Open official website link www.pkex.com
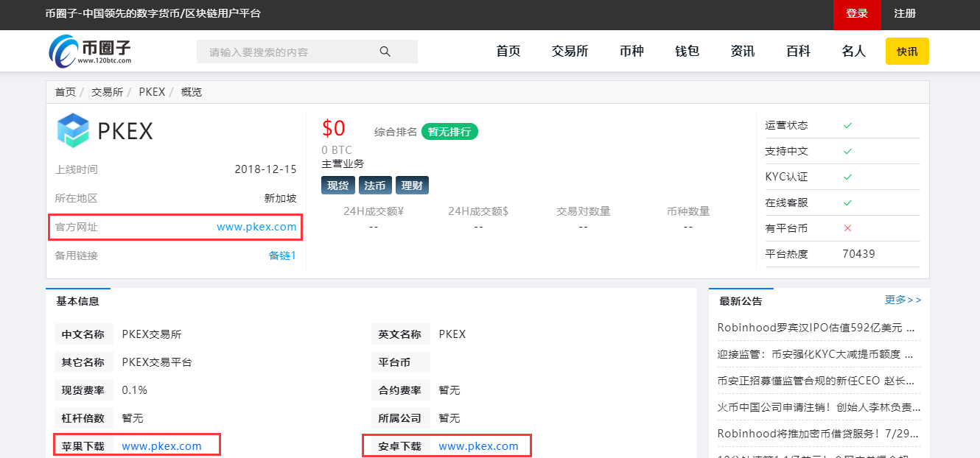 (256, 227)
